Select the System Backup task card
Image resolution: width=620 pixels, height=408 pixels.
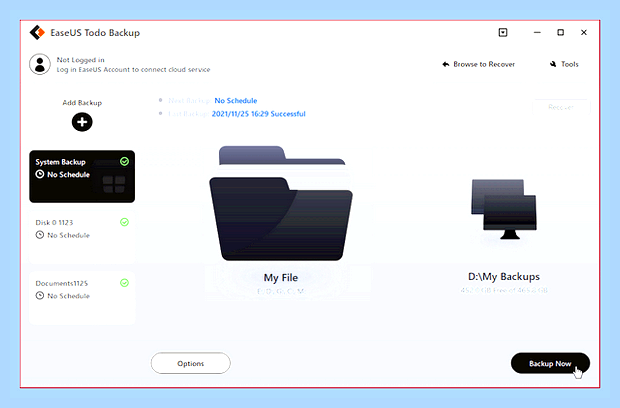click(x=82, y=176)
